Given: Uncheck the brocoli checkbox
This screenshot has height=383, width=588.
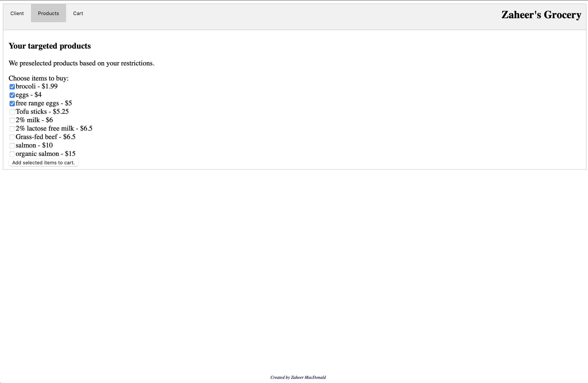Looking at the screenshot, I should tap(12, 87).
